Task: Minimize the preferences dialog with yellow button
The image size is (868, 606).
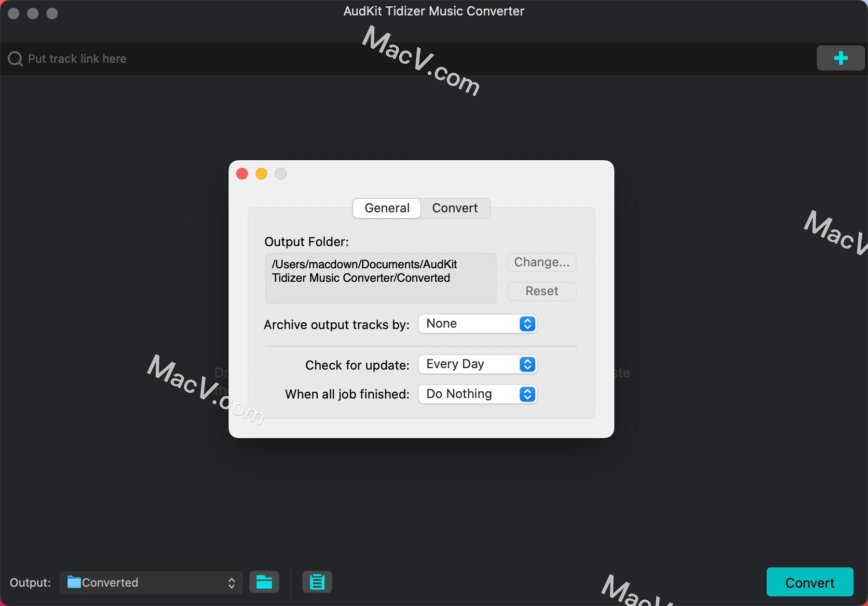Action: point(261,174)
